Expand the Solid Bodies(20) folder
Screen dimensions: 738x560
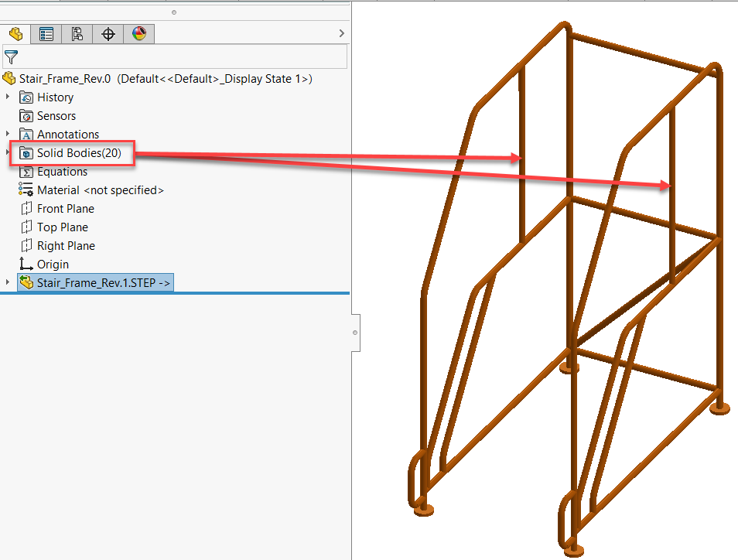coord(8,152)
